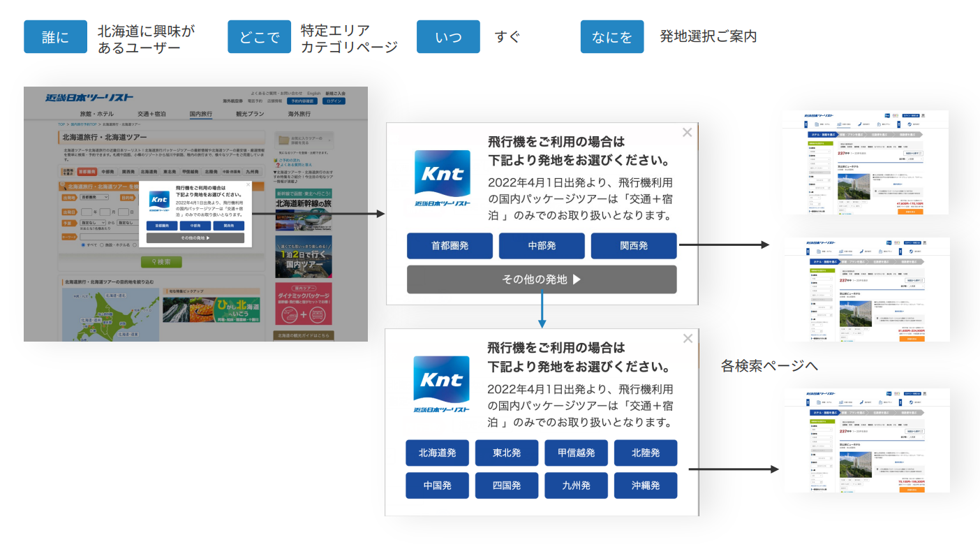Image resolution: width=980 pixels, height=547 pixels.
Task: Expand その他の発地 in the enlarged popup
Action: [x=542, y=279]
